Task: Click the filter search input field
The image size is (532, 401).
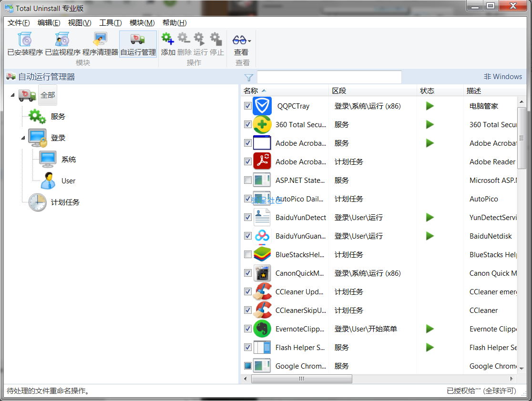Action: (x=329, y=77)
